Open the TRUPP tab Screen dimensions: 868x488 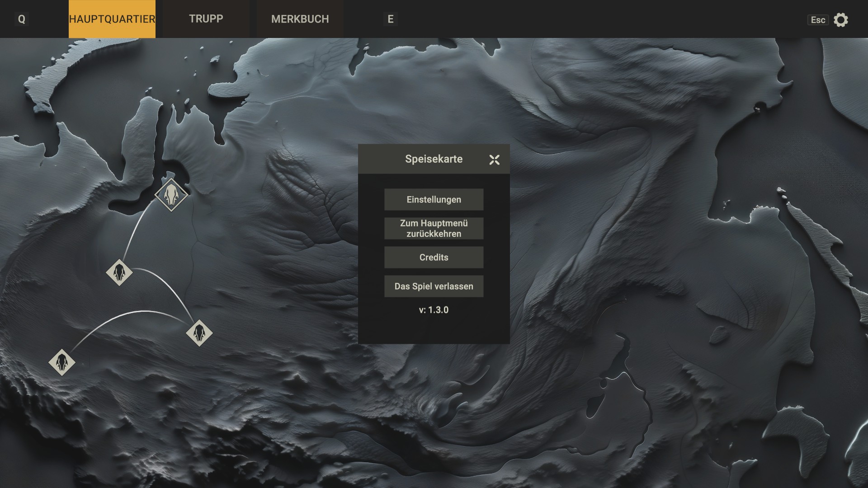(x=206, y=19)
